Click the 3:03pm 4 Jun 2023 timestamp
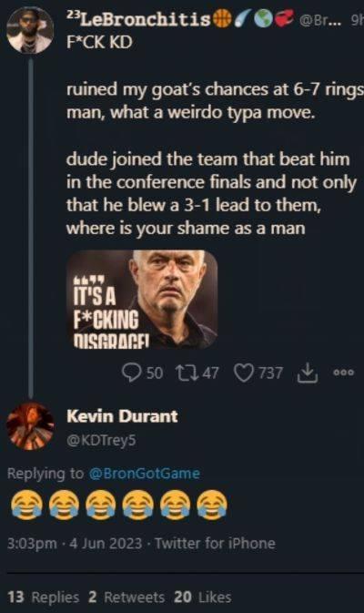Viewport: 364px width, 613px height. coord(75,544)
